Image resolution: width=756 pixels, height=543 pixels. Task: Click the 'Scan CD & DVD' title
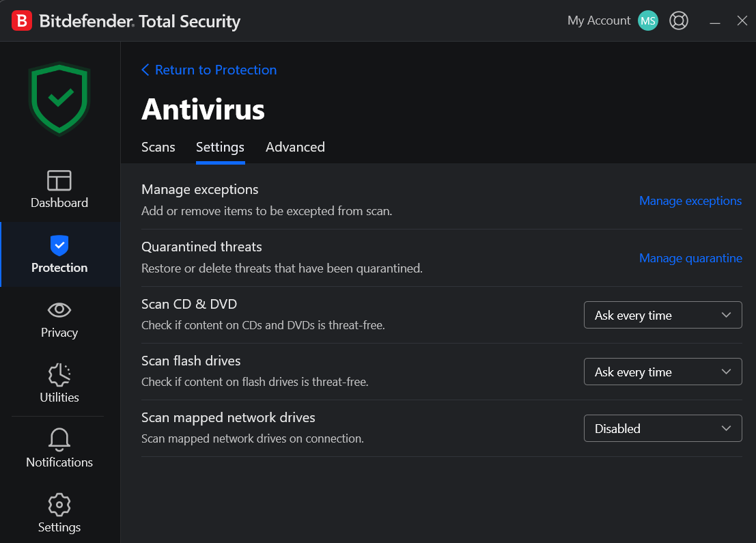click(x=189, y=305)
